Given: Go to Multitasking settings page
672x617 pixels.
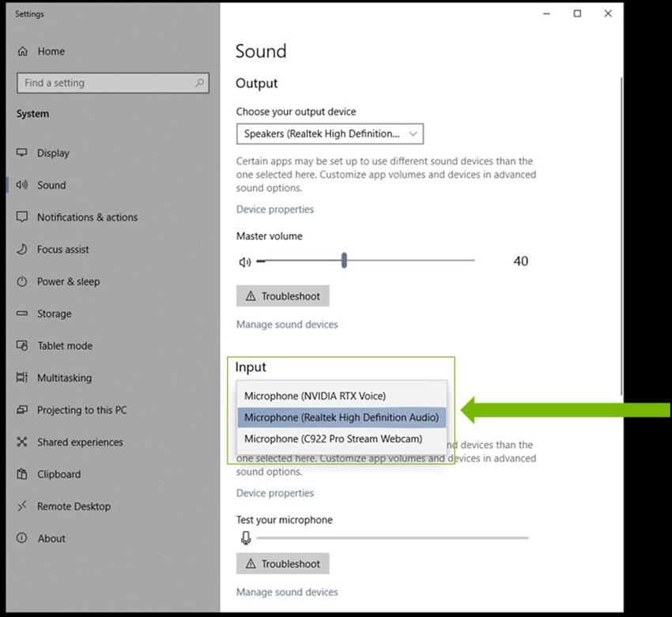Looking at the screenshot, I should click(x=64, y=378).
